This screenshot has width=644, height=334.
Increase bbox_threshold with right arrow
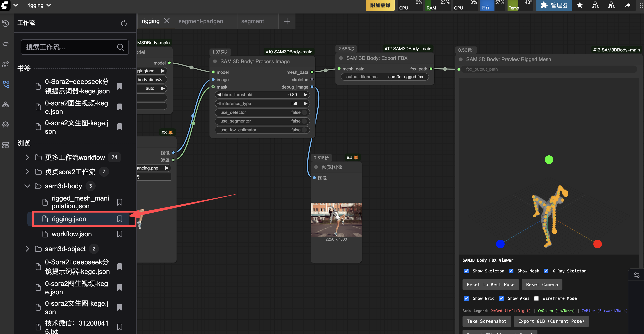305,95
